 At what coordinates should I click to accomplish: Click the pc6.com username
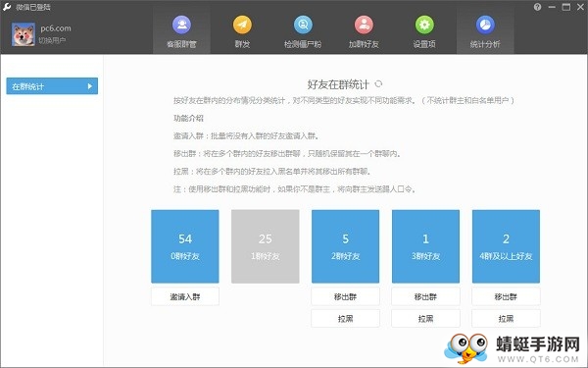[x=56, y=28]
